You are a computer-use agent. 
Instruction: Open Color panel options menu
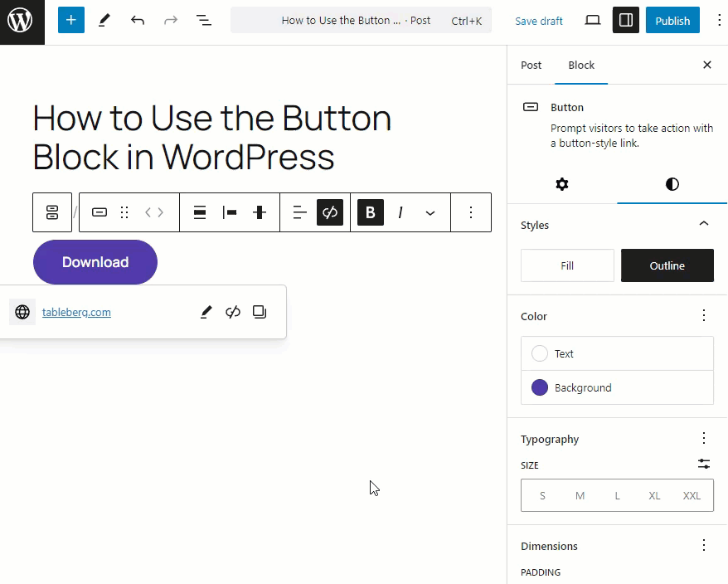[704, 315]
